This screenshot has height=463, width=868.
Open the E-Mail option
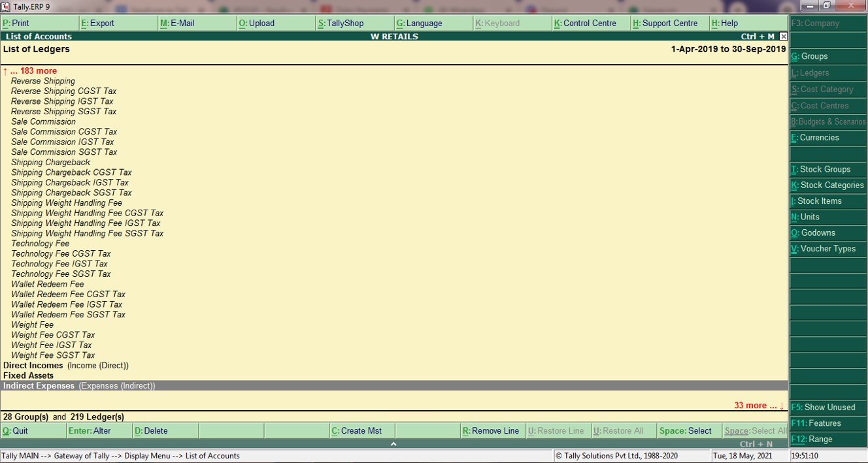(x=197, y=23)
